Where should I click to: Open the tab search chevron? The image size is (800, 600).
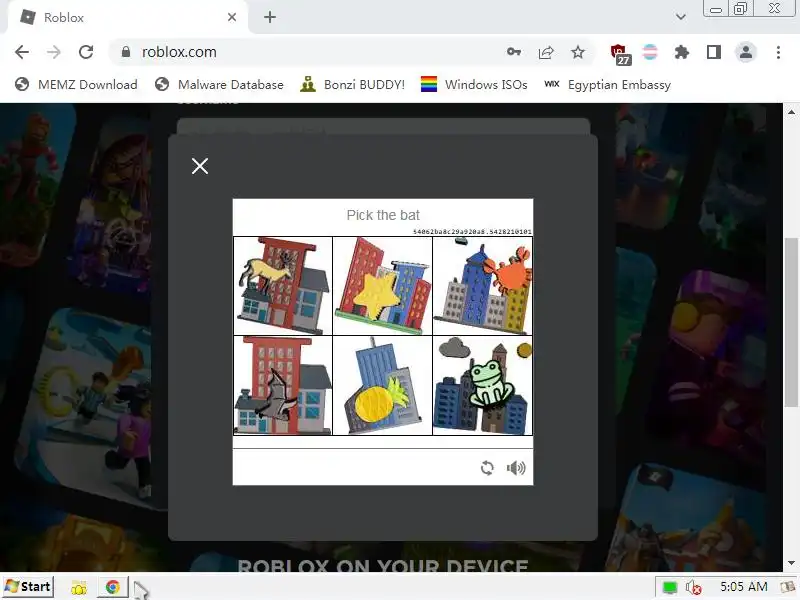point(681,17)
